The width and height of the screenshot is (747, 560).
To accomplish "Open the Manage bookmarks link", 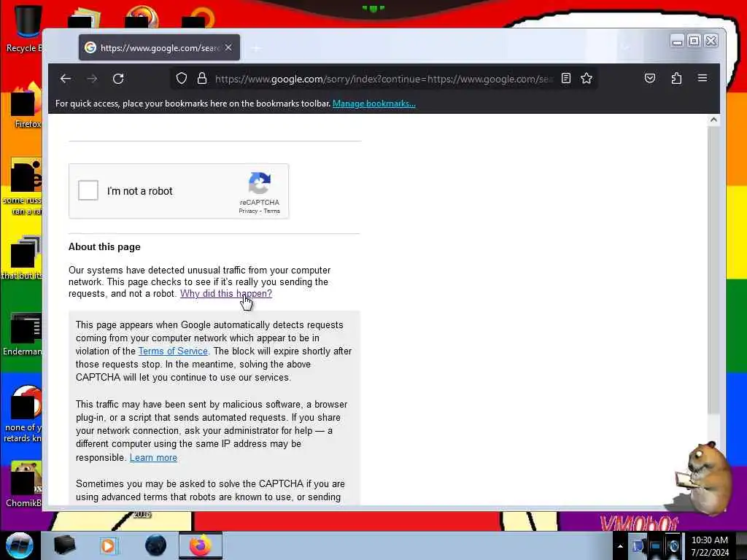I will click(x=374, y=104).
